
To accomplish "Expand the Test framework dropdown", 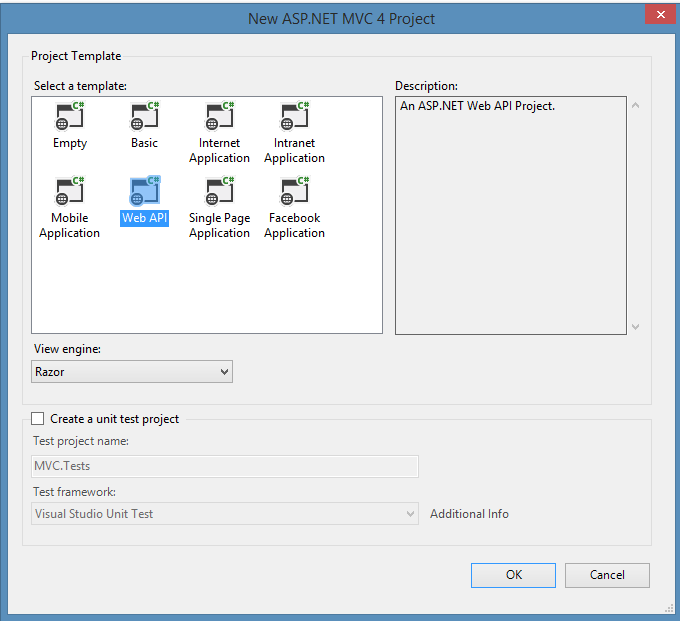I will click(225, 514).
